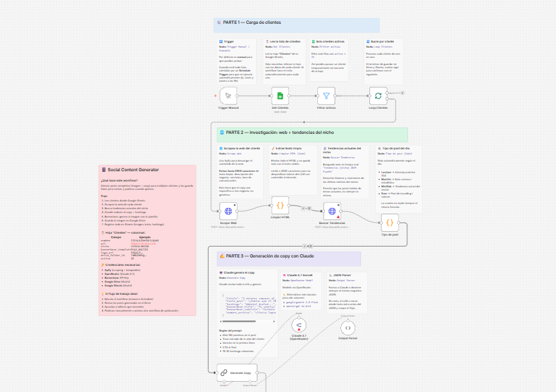This screenshot has height=392, width=556.
Task: Click the plus button after Loop Clientes connection
Action: pyautogui.click(x=402, y=93)
